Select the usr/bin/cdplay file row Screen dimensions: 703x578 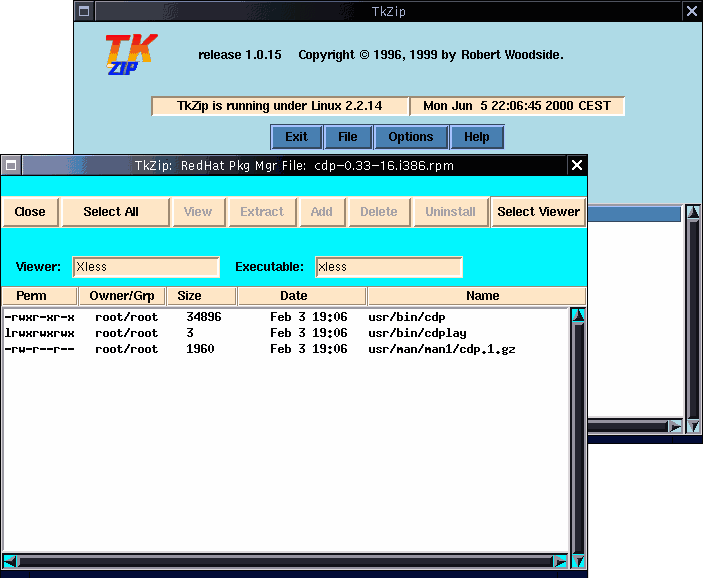point(286,333)
